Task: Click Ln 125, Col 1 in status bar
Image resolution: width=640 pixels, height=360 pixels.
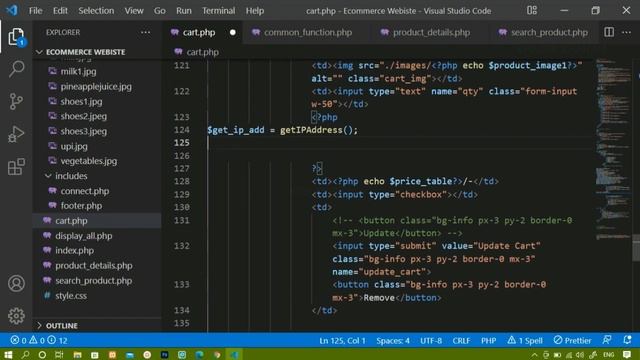Action: [x=342, y=340]
